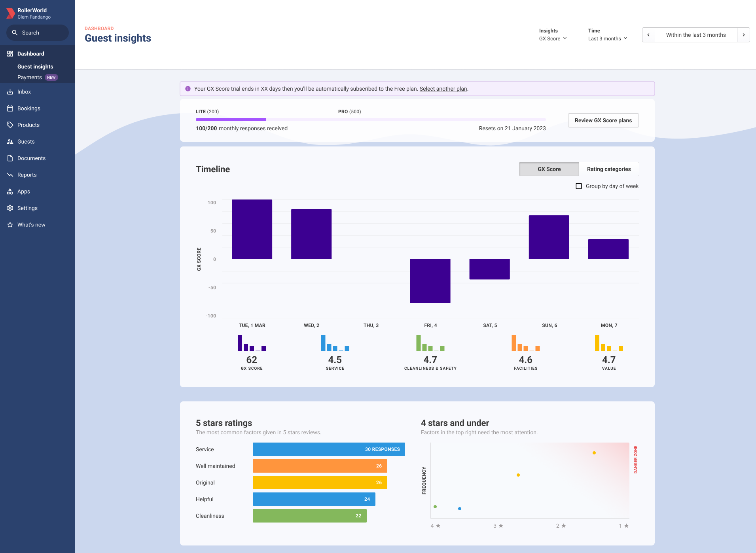Open the Insights GX Score dropdown

coord(553,38)
